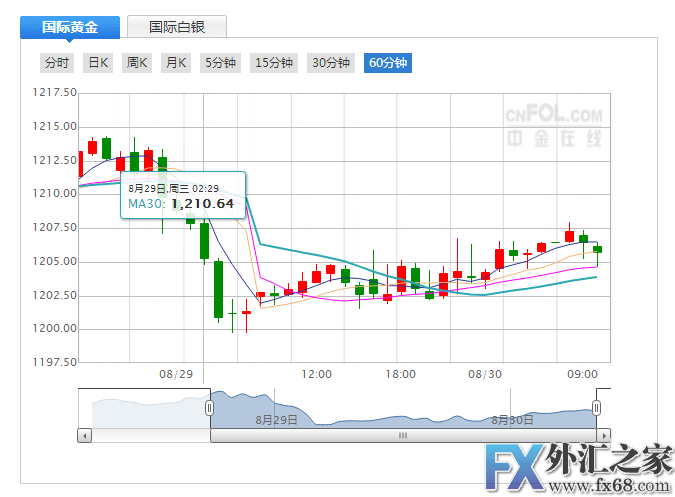This screenshot has height=497, width=675.
Task: Click the active 60分钟 interval button
Action: pyautogui.click(x=389, y=63)
